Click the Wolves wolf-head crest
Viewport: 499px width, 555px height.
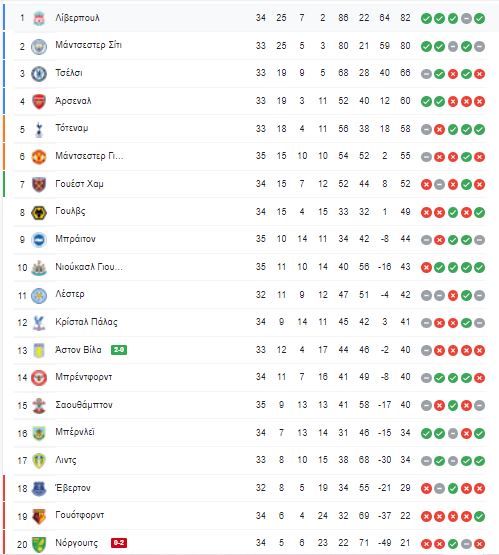(39, 213)
